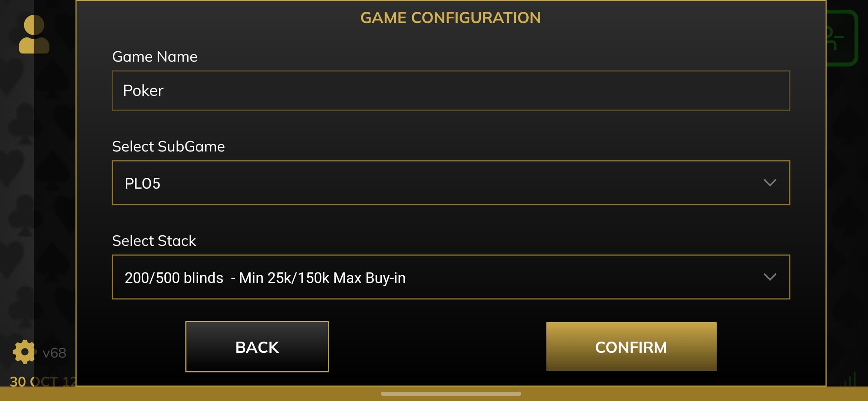Open the Select SubGame dropdown showing PLO5
Screen dimensions: 868x401
click(451, 183)
